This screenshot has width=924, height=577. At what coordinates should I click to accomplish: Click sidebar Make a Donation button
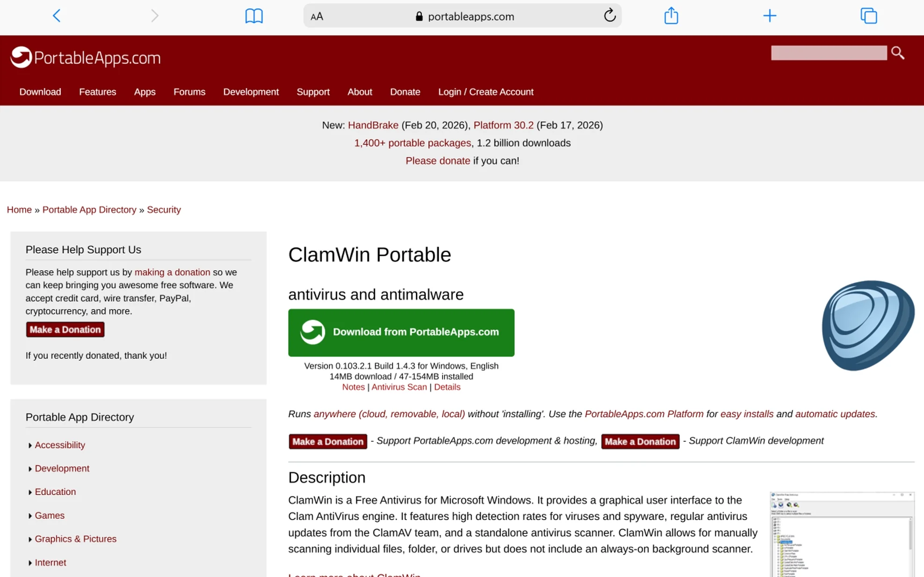(x=65, y=330)
